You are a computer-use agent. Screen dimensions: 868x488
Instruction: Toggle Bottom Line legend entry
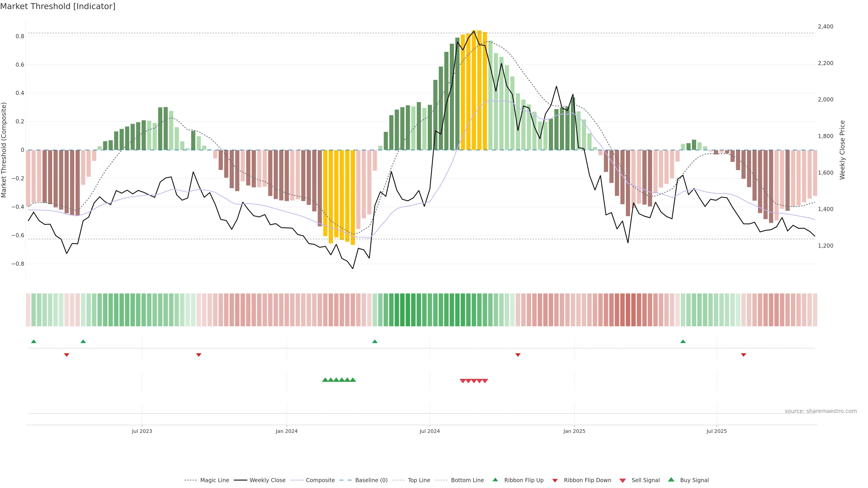coord(467,480)
